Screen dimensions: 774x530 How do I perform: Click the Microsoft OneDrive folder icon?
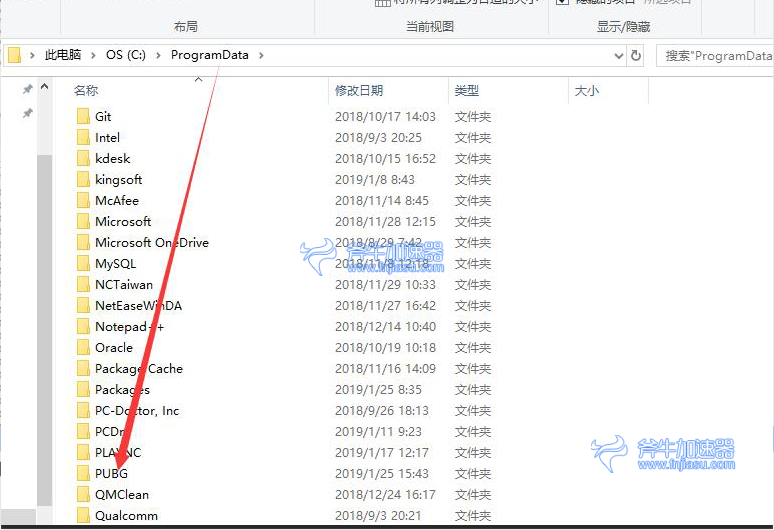pos(83,242)
